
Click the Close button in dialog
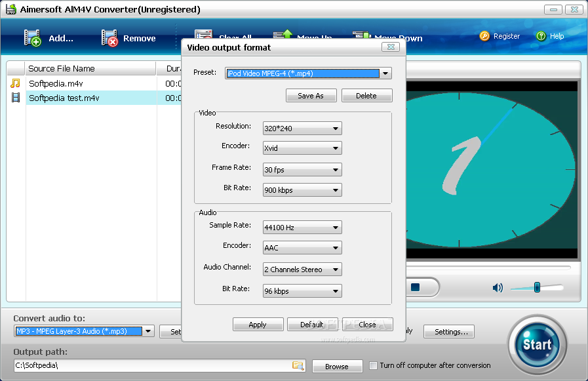pos(367,325)
